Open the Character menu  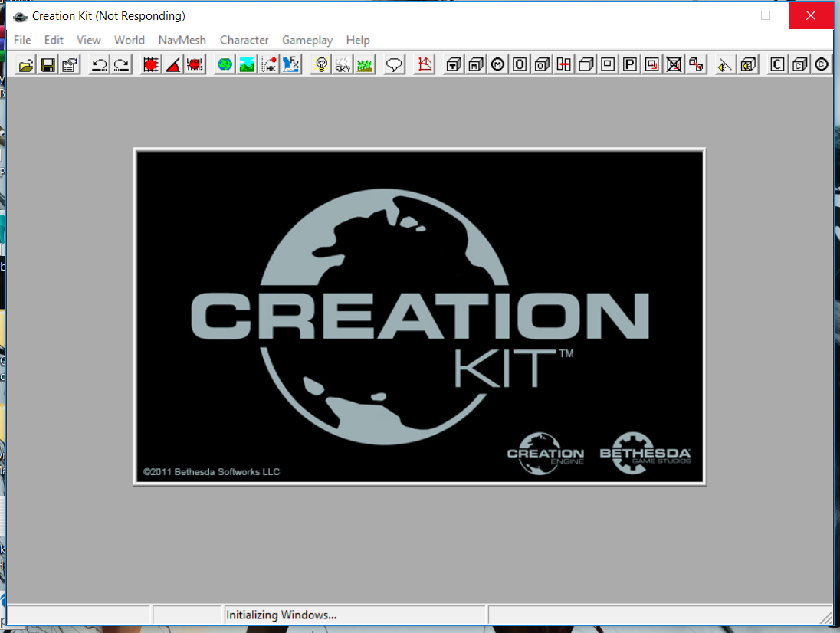244,40
